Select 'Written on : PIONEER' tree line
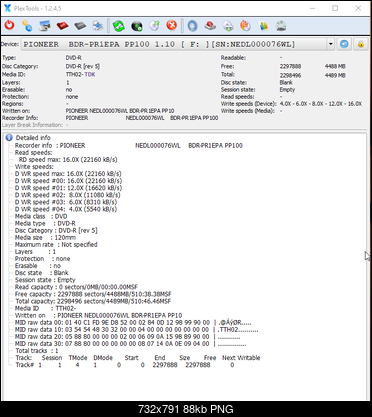Viewport: 372px width, 417px height. (98, 315)
